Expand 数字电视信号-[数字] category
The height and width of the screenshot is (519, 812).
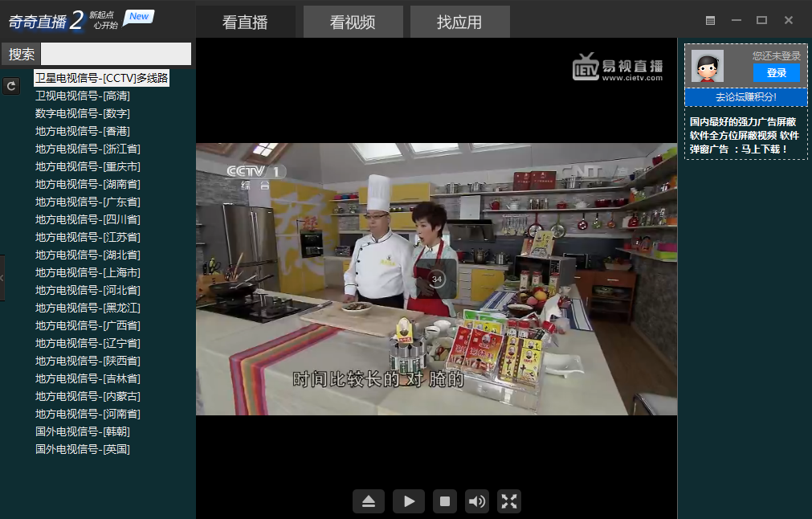click(x=83, y=113)
